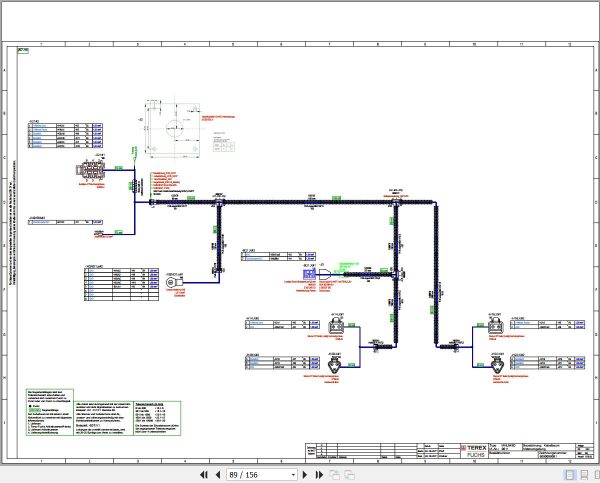The width and height of the screenshot is (600, 483).
Task: Click the greyed-out previous view icon
Action: click(334, 475)
